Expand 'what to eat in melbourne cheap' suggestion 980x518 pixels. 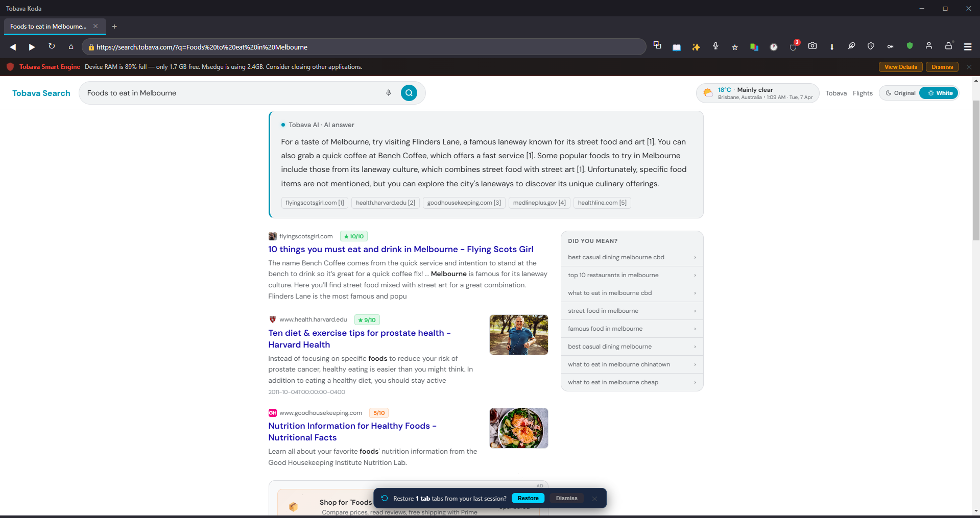pyautogui.click(x=632, y=382)
